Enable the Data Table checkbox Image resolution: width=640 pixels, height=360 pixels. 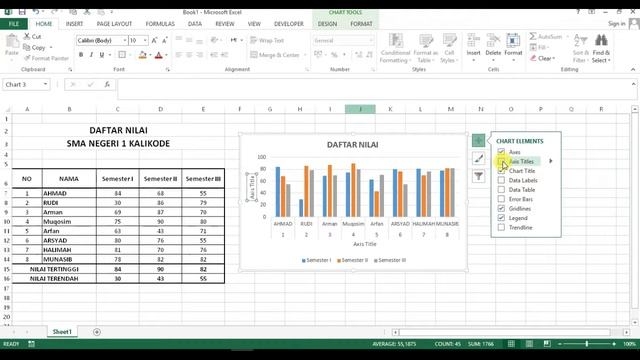point(501,189)
